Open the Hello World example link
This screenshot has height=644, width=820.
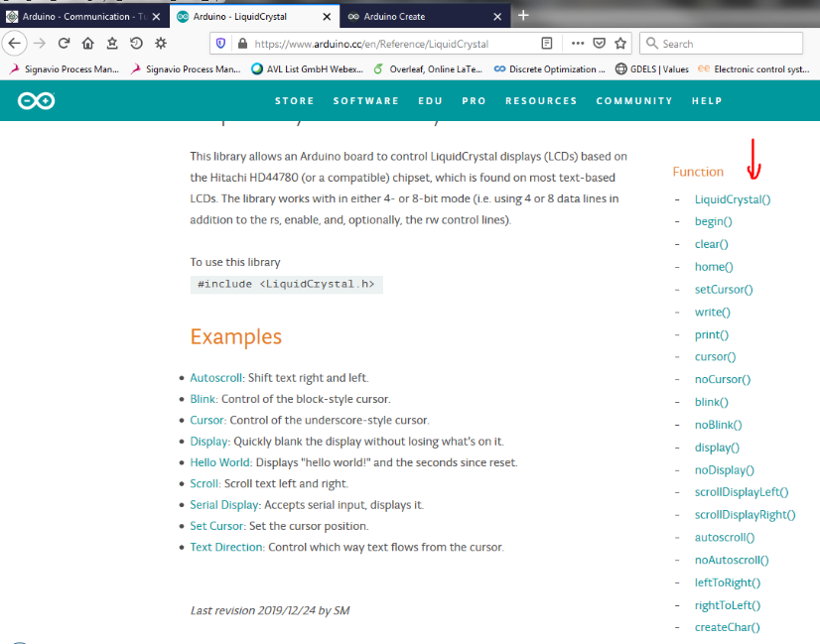click(x=220, y=462)
